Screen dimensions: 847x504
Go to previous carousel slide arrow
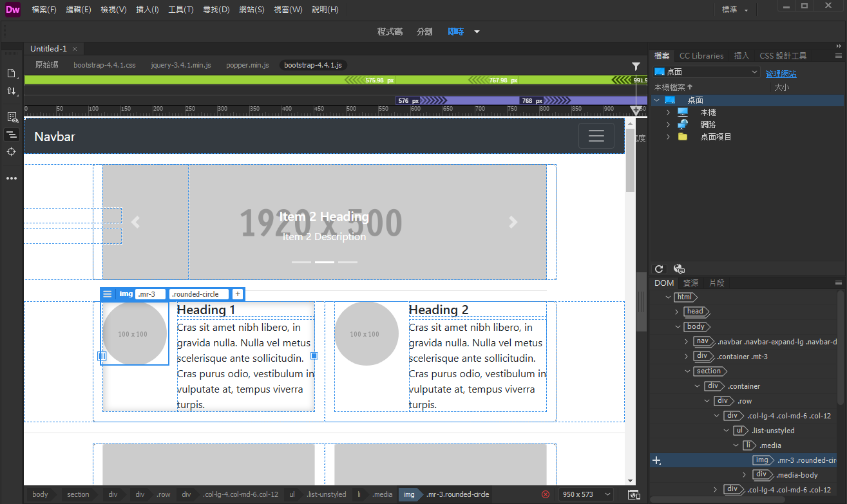coord(135,222)
